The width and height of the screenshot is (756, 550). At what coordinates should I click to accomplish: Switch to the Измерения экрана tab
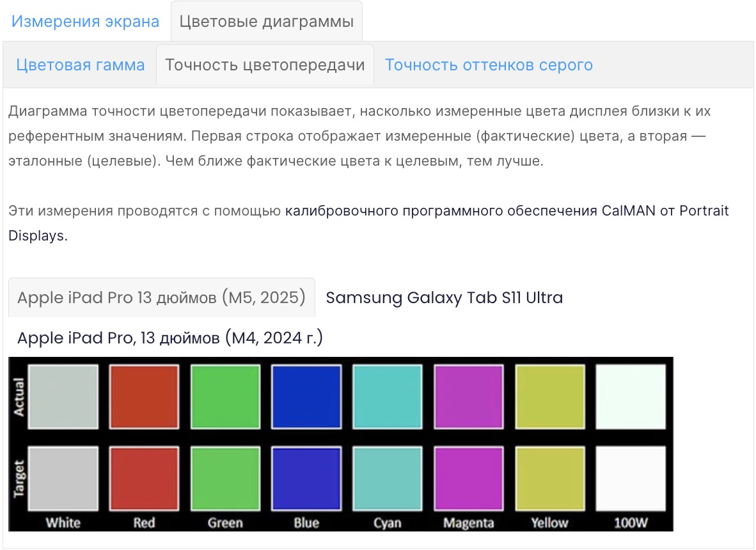[85, 22]
